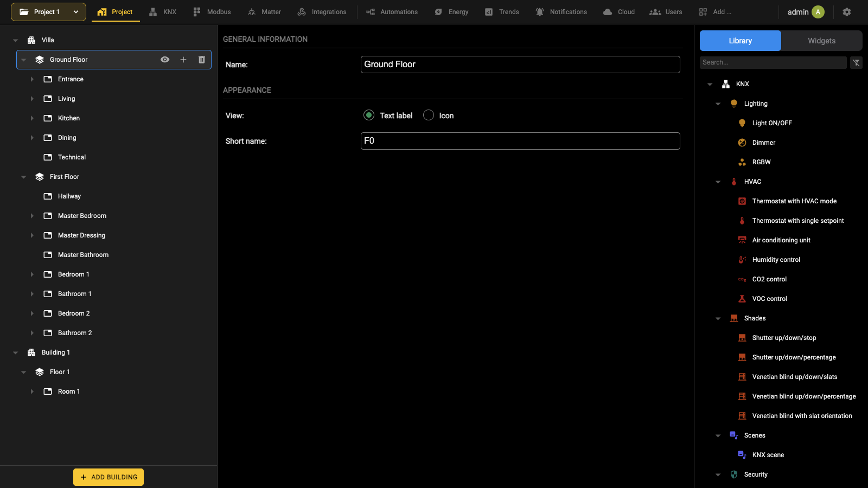868x488 pixels.
Task: Select the Text label radio button
Action: (369, 115)
